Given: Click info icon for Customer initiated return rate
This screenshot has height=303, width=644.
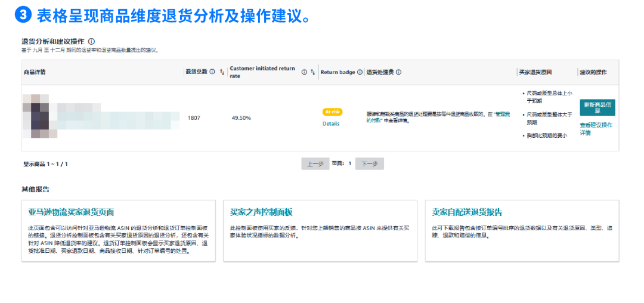Looking at the screenshot, I should [304, 72].
